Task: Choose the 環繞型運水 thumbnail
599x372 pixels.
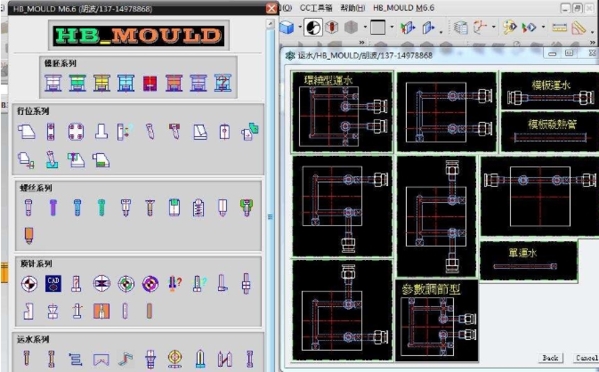Action: (342, 112)
